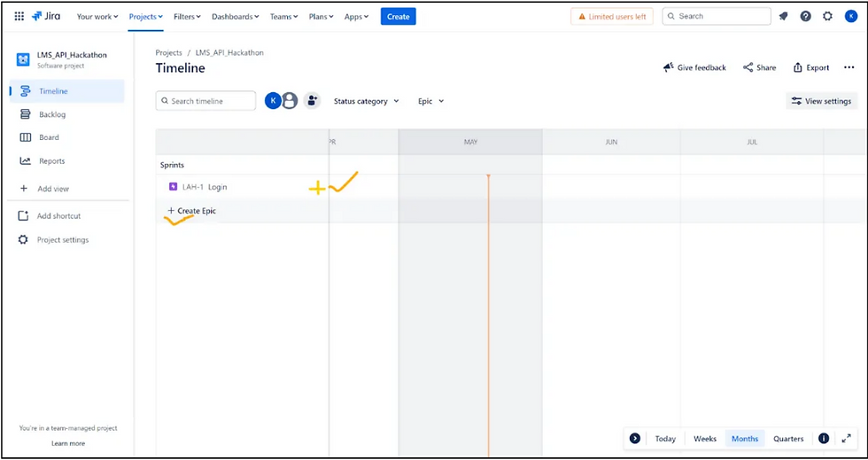
Task: Click the top Search box
Action: click(717, 17)
